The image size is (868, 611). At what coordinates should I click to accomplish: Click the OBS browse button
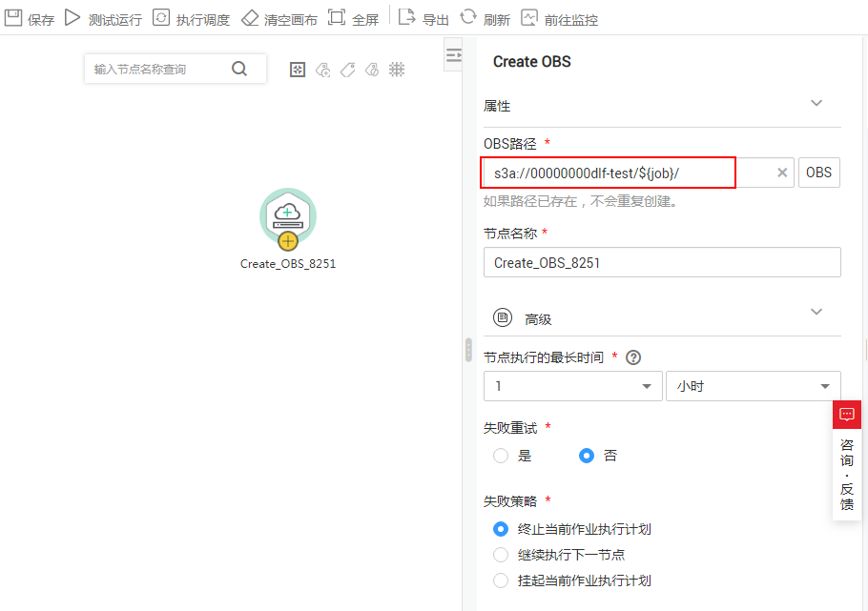pyautogui.click(x=818, y=173)
